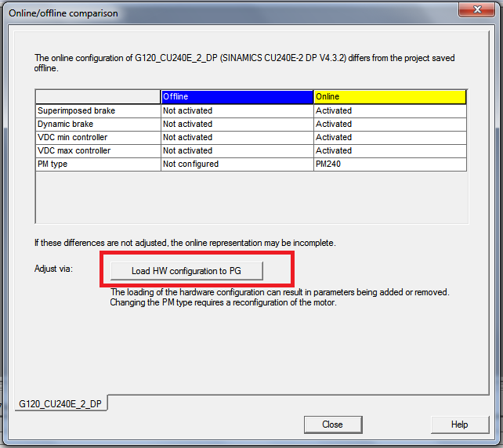Open Help for comparison dialog

tap(460, 425)
